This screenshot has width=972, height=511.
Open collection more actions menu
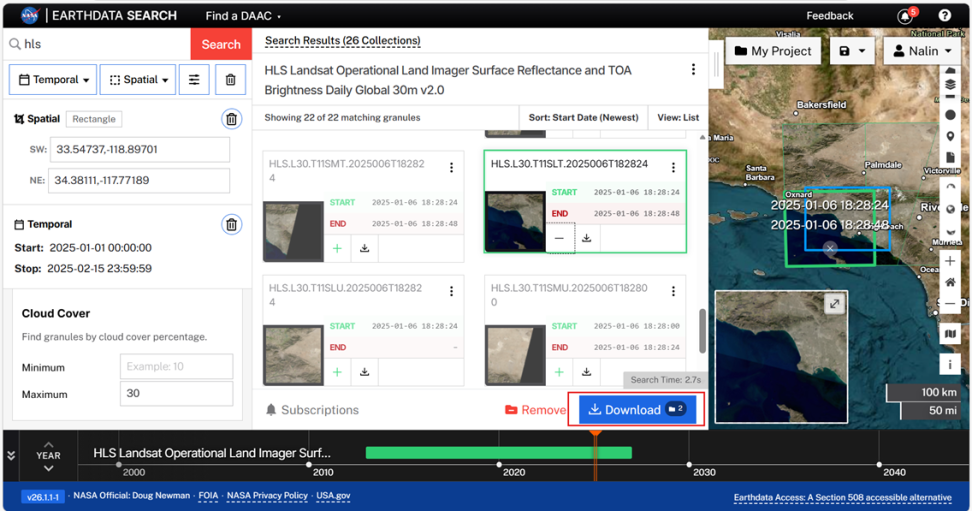[x=693, y=69]
